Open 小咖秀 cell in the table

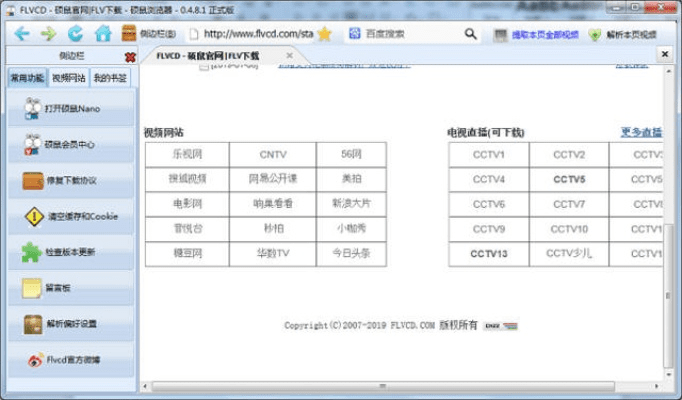click(x=351, y=229)
